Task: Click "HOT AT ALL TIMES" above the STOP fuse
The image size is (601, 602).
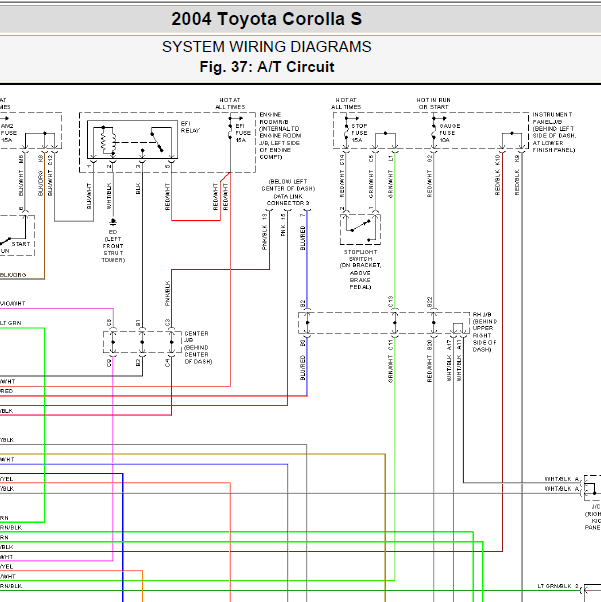Action: (346, 103)
